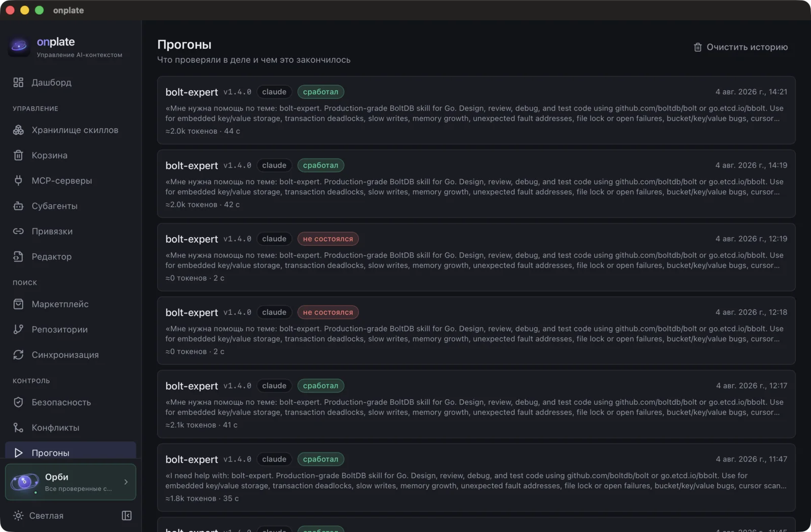
Task: Click bolt-expert title of 12:18 run
Action: 192,313
